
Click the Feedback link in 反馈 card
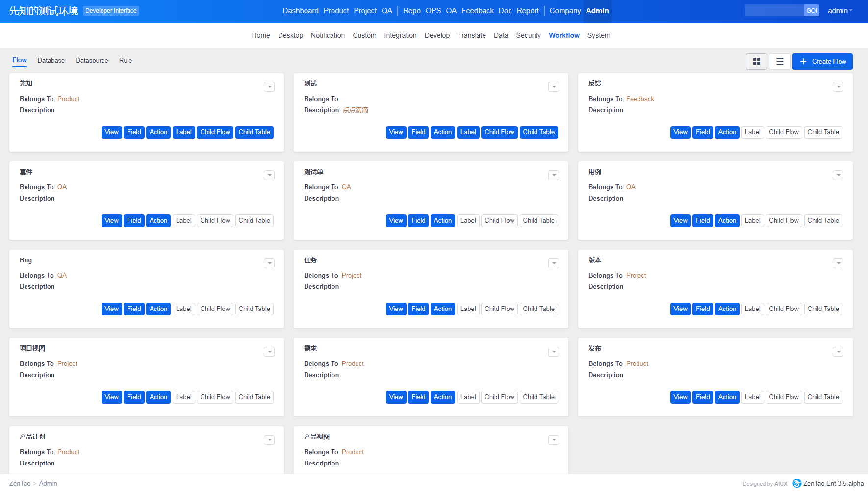click(640, 99)
